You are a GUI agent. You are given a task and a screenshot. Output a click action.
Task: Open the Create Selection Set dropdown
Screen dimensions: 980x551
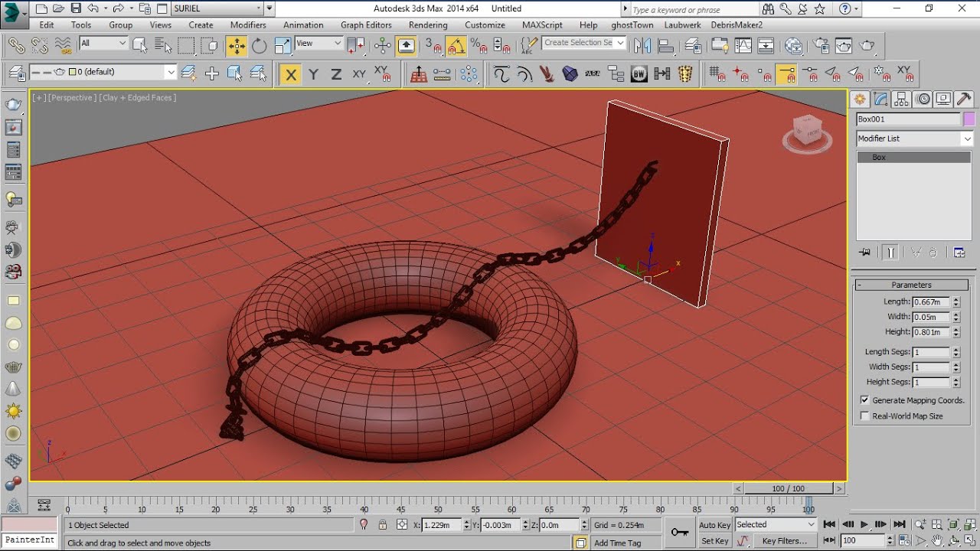pos(584,43)
